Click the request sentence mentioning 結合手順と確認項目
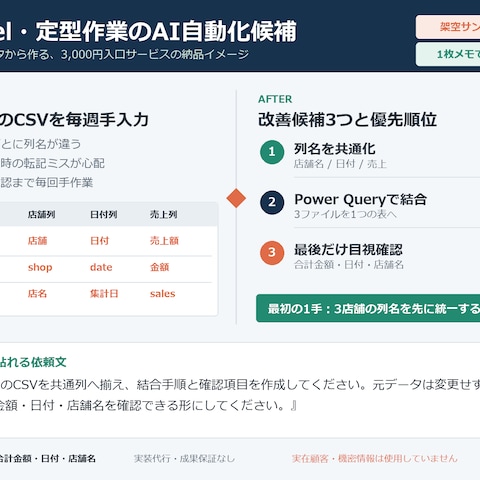Viewport: 480px width, 480px height. coord(240,385)
